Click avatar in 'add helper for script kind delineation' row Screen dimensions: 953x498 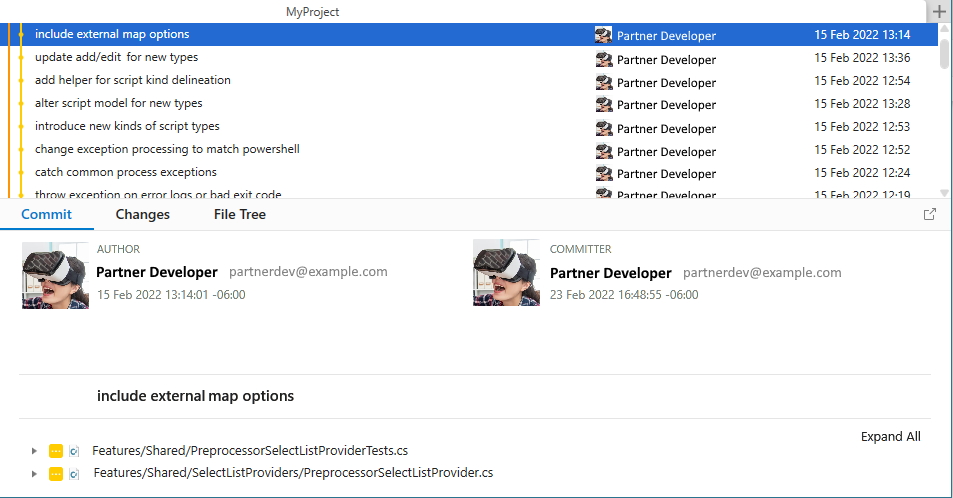point(604,82)
